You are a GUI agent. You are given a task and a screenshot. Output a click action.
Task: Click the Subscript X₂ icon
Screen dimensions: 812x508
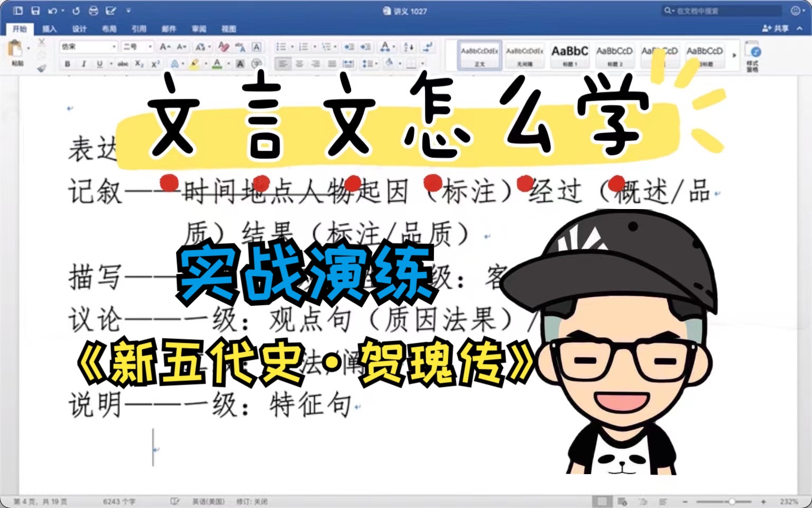click(x=139, y=63)
